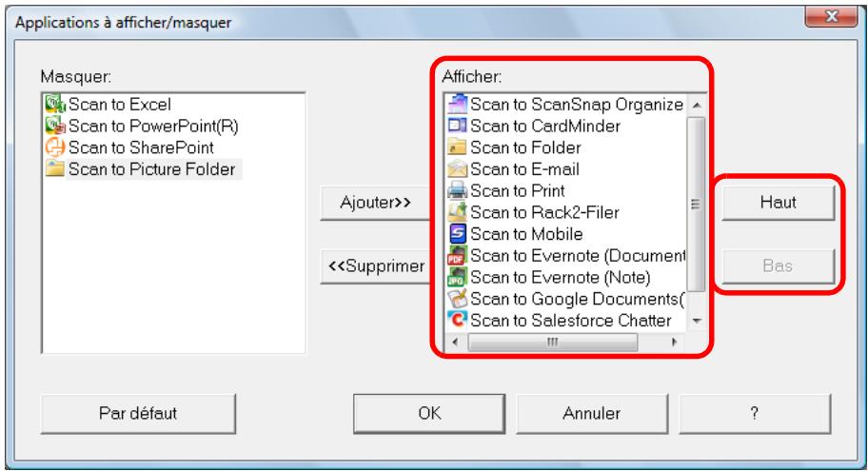Restore defaults with Par défaut button

click(x=138, y=414)
